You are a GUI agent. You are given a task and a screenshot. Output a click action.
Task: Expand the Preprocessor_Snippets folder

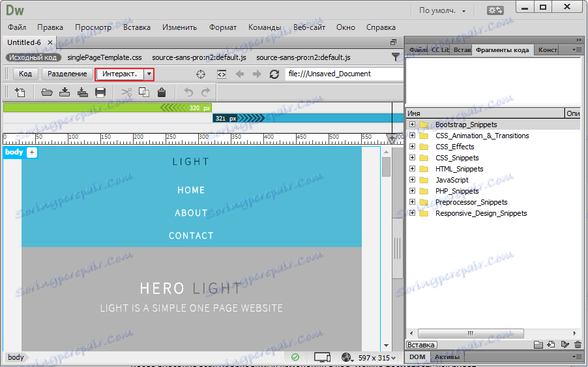412,201
